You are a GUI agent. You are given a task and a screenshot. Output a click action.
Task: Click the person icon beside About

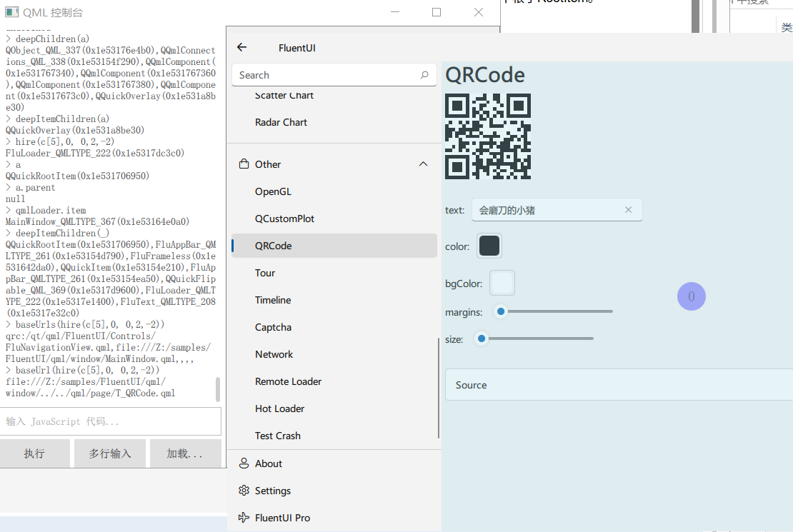coord(244,463)
